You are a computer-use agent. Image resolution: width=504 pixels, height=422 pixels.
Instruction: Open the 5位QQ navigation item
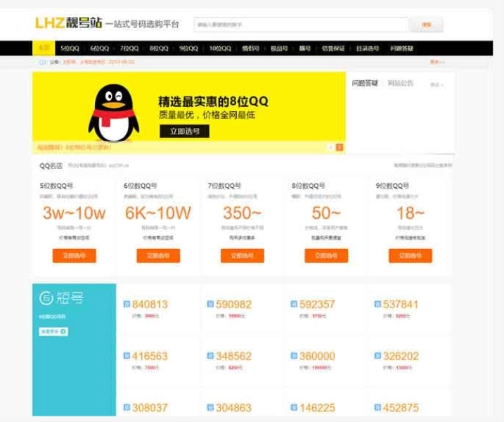point(70,49)
